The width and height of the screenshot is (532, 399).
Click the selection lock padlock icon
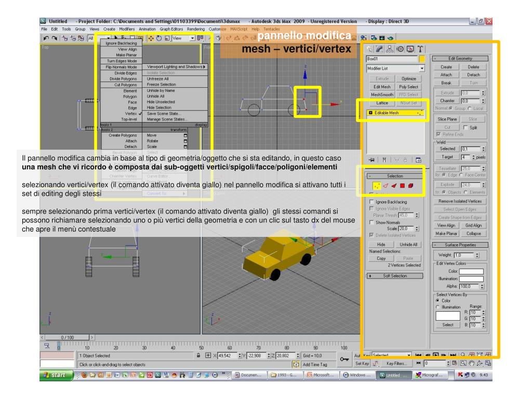pos(198,355)
